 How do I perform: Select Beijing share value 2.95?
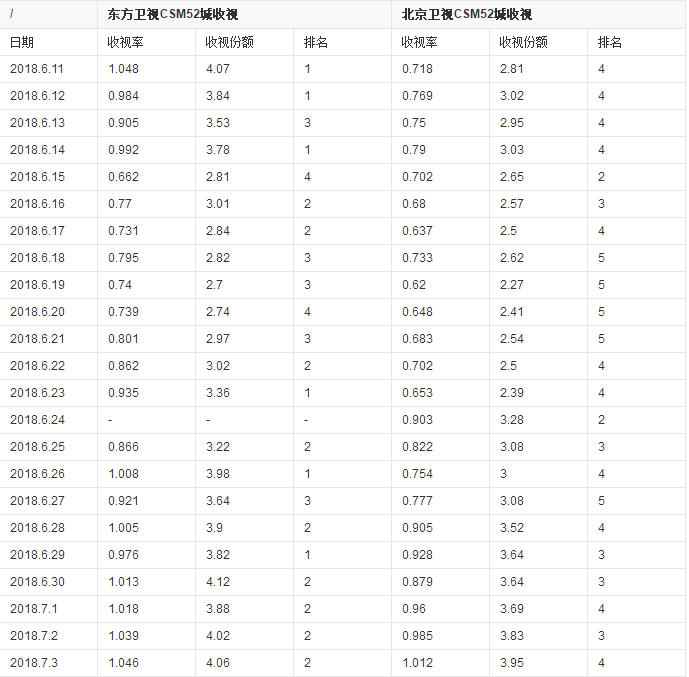click(x=512, y=123)
